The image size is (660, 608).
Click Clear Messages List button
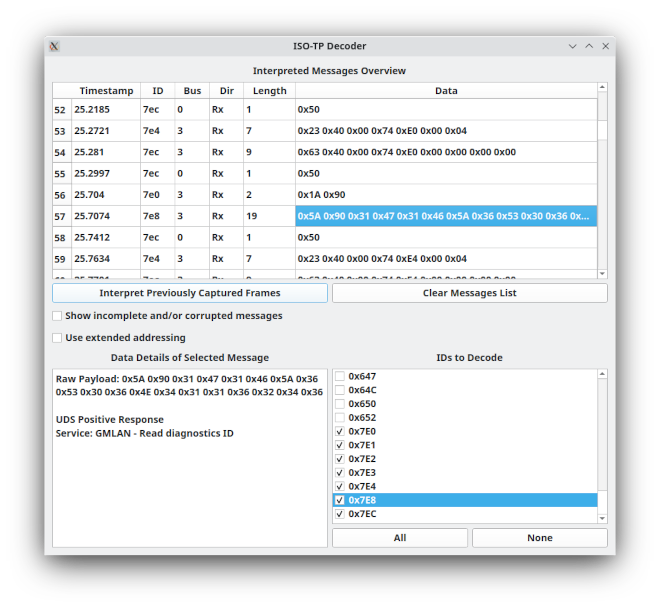click(x=470, y=293)
